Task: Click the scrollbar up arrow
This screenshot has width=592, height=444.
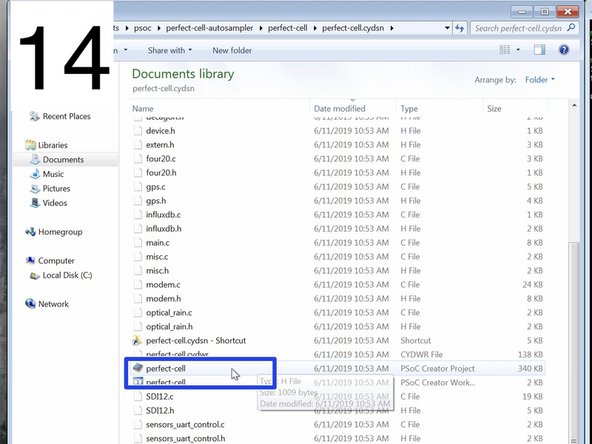Action: tap(574, 106)
